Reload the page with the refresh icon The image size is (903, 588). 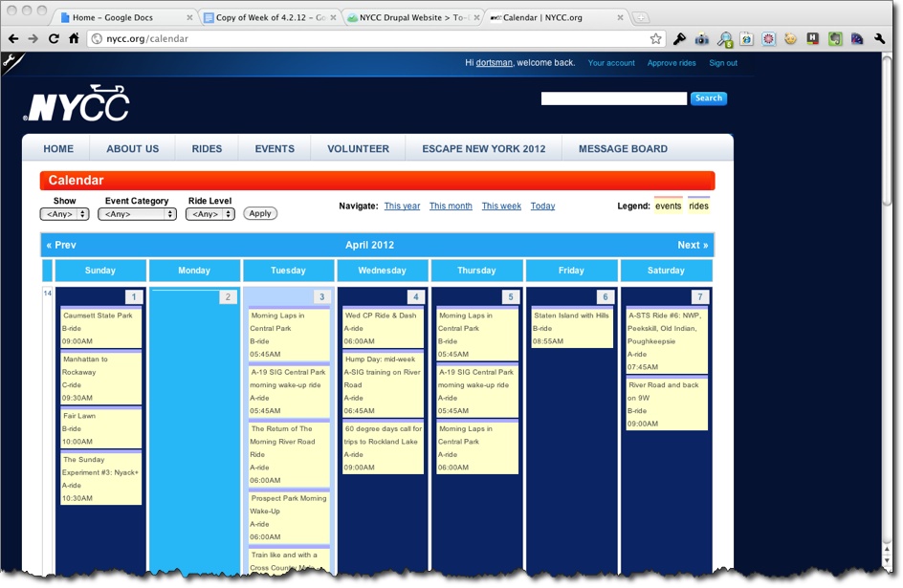54,38
